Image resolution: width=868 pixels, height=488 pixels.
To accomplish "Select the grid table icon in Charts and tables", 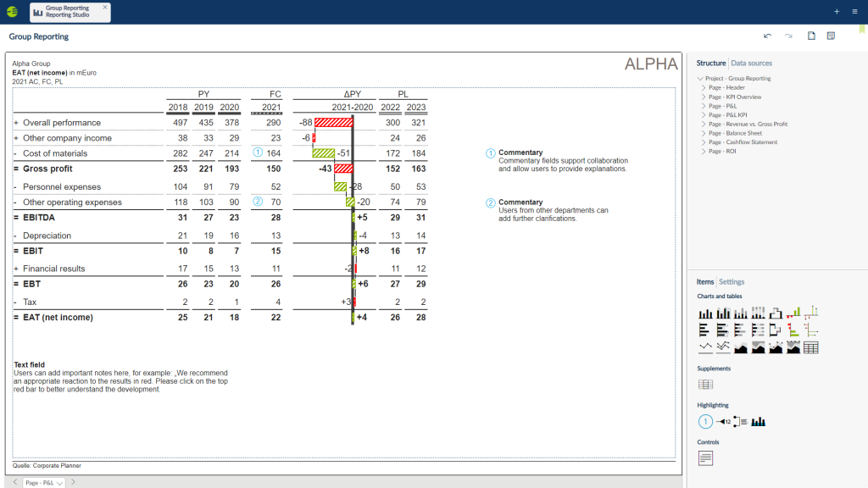I will (810, 347).
